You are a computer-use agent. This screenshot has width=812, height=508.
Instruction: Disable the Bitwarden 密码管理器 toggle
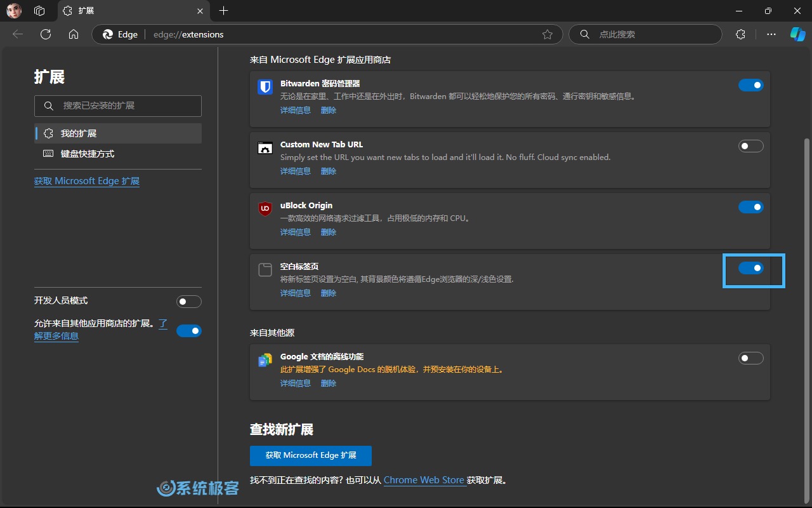coord(751,85)
